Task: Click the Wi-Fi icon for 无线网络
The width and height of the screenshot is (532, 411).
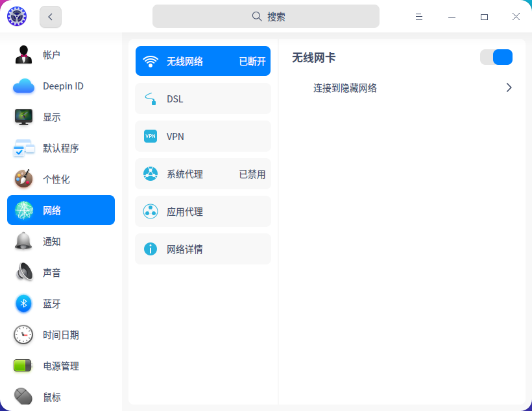Action: 151,62
